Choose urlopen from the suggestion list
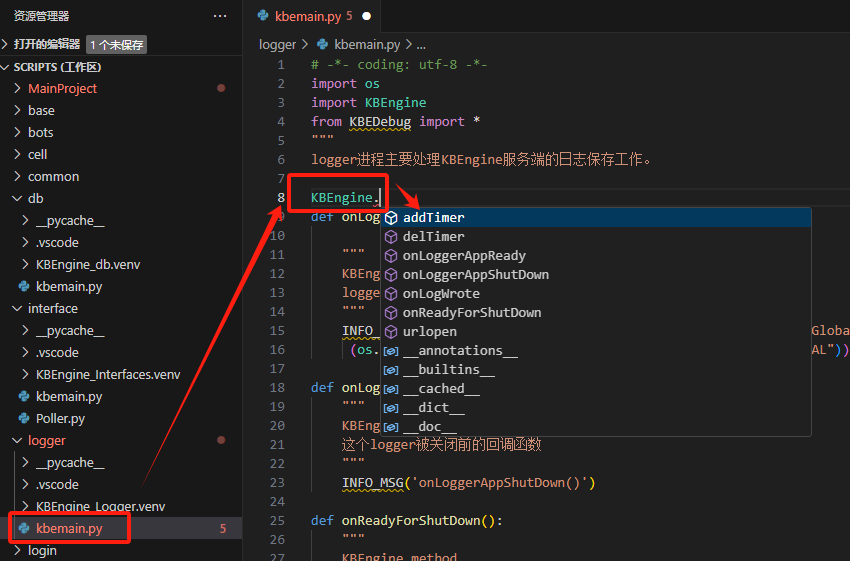850x561 pixels. coord(596,332)
